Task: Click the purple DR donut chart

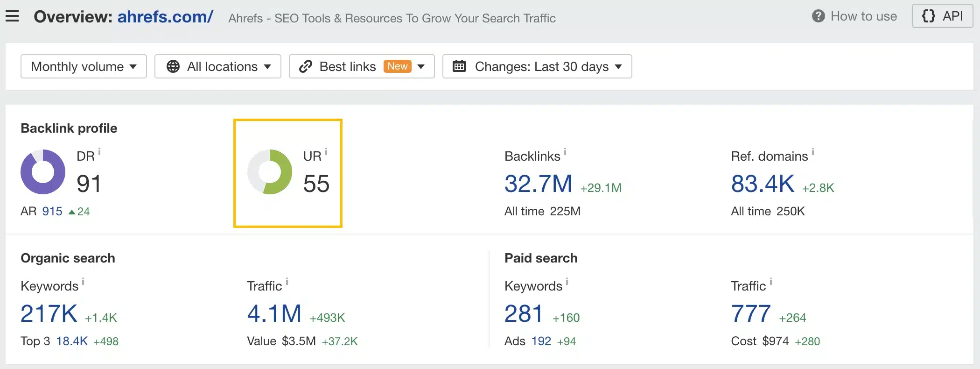Action: [x=43, y=172]
